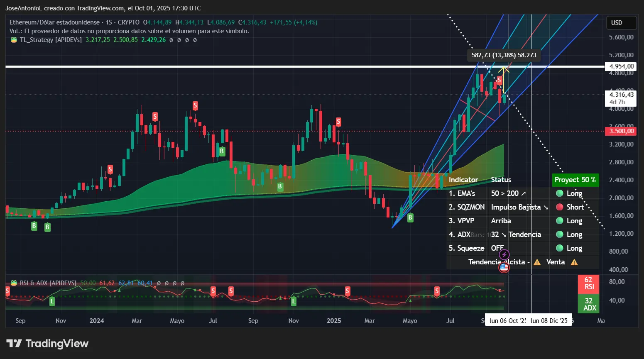Click the red S sell label at the recent peak
644x359 pixels.
click(x=500, y=80)
